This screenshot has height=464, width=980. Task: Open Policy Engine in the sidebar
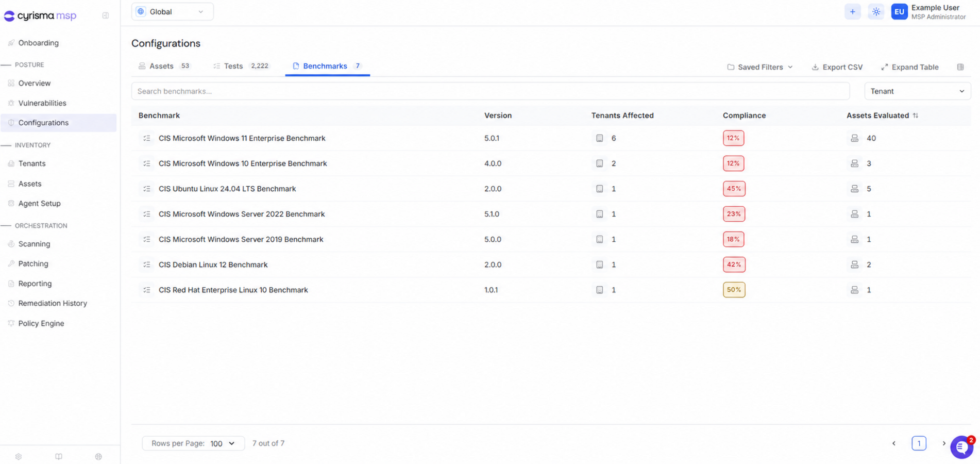(41, 323)
